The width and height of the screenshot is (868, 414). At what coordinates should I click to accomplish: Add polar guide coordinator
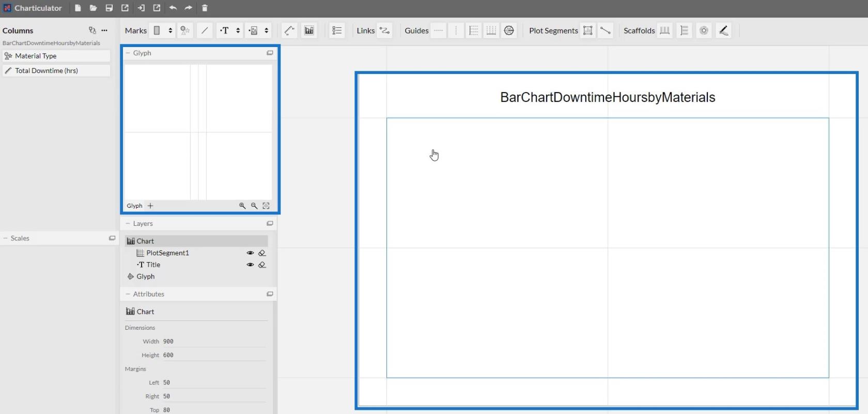509,30
